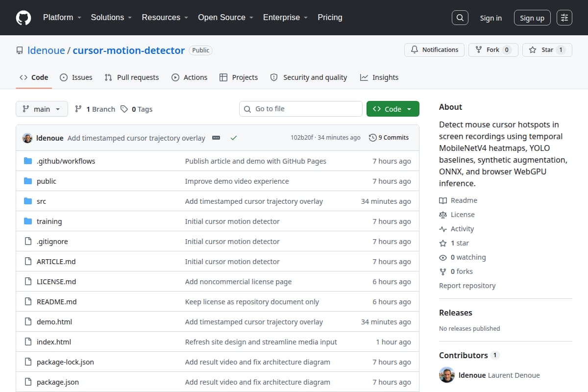Open the Security and quality tab
Screen dimensions: 588x392
(x=309, y=77)
